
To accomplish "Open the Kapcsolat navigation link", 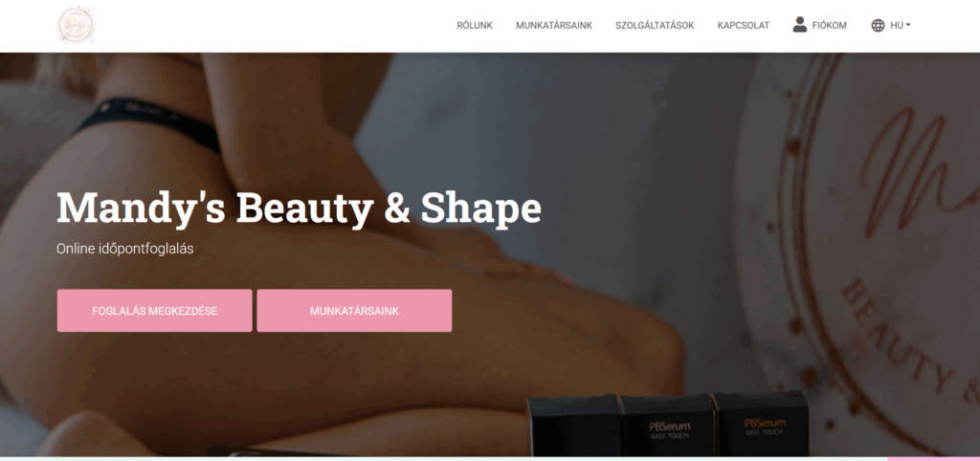I will pos(743,26).
